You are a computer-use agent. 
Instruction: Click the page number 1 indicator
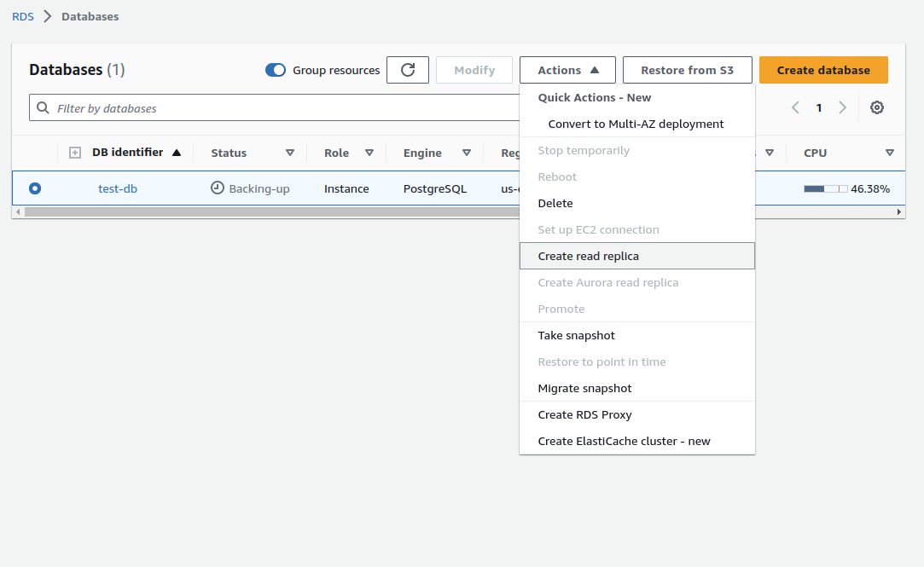click(x=819, y=107)
